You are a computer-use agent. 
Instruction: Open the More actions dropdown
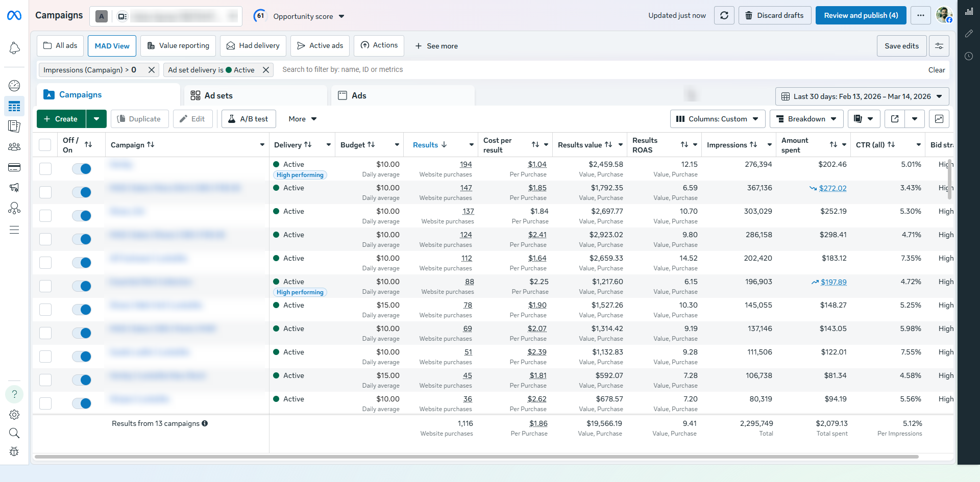(303, 119)
